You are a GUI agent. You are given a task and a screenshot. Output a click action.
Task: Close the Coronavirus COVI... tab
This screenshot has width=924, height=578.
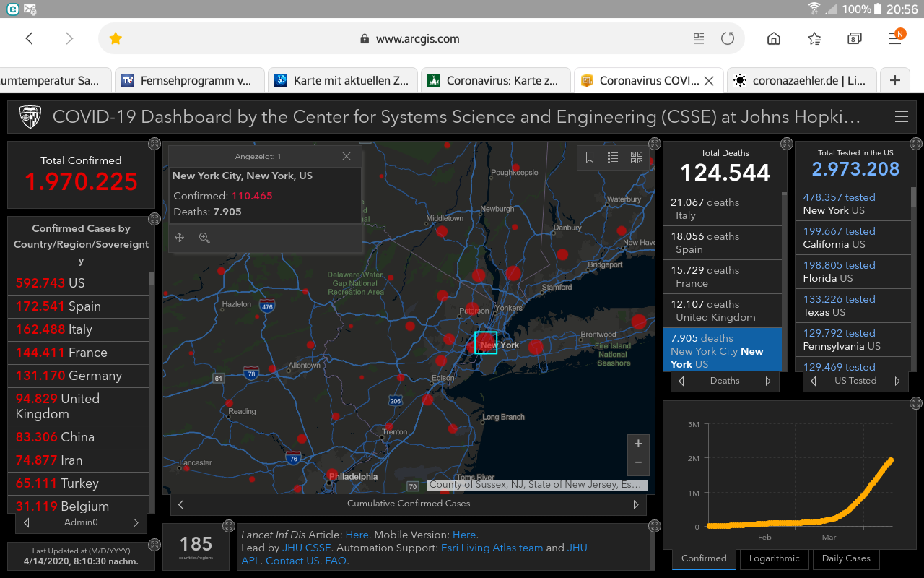tap(709, 81)
